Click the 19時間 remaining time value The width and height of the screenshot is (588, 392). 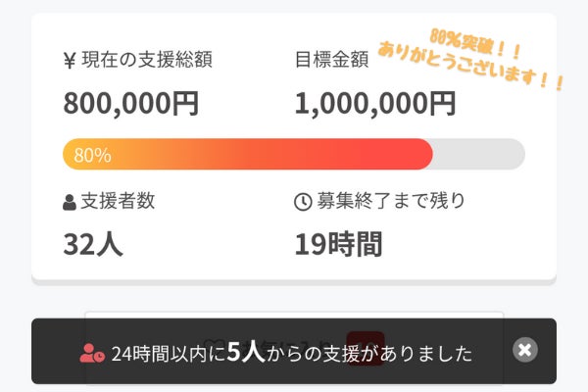[x=338, y=243]
